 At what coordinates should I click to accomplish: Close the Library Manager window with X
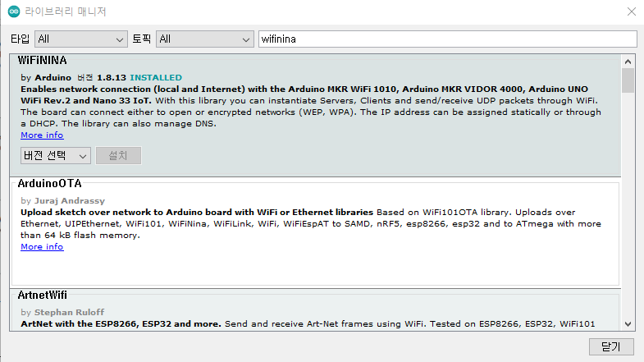click(631, 11)
